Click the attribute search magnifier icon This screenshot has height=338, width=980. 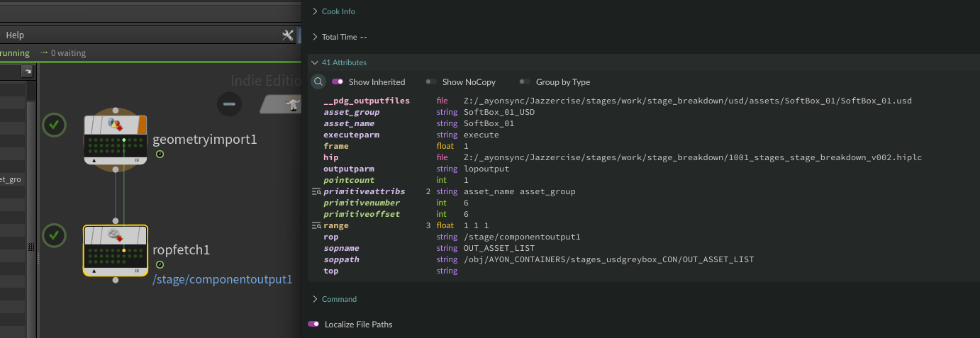tap(319, 81)
